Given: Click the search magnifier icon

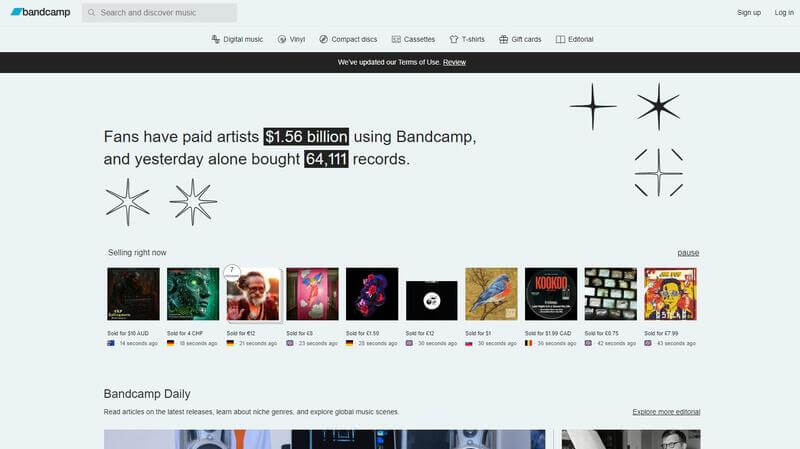Looking at the screenshot, I should [91, 13].
